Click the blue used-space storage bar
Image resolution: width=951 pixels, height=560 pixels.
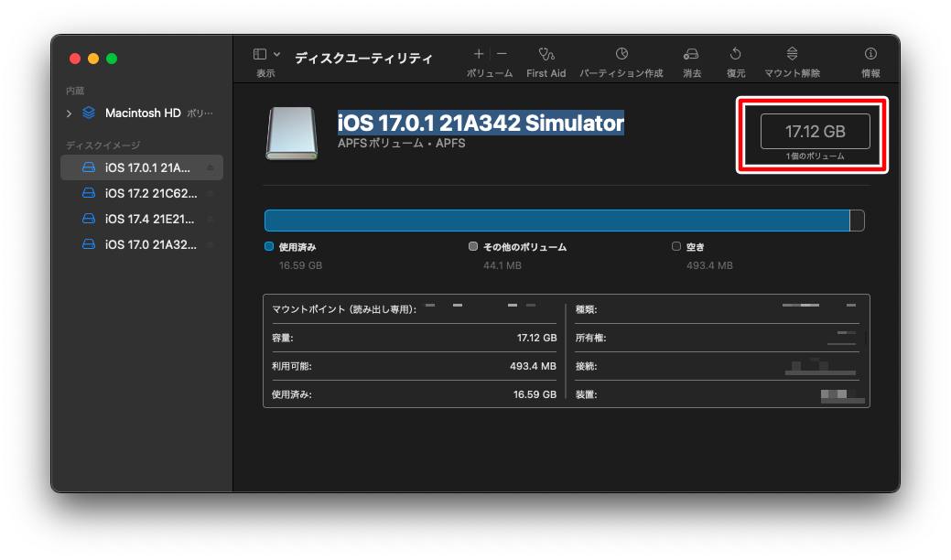[x=557, y=221]
